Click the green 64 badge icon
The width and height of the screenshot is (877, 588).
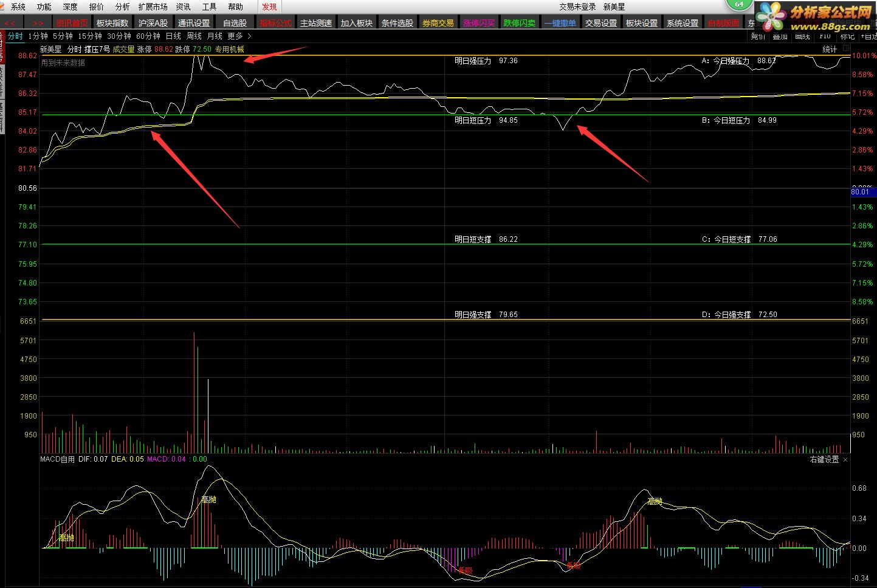pos(739,4)
